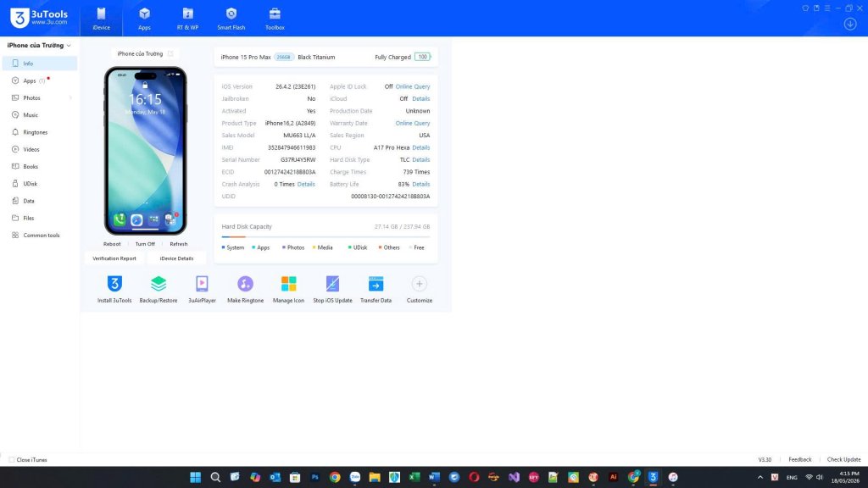The image size is (868, 488).
Task: Open iDevice Details
Action: 176,258
